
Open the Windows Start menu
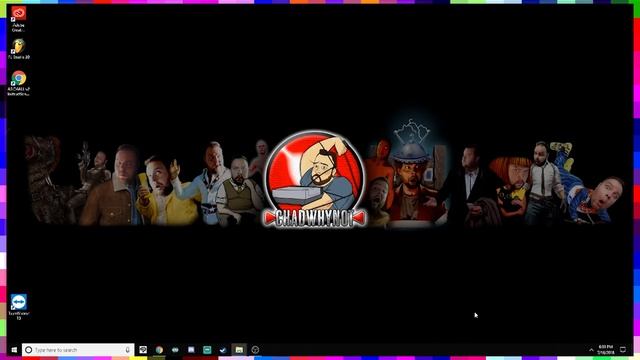point(14,350)
